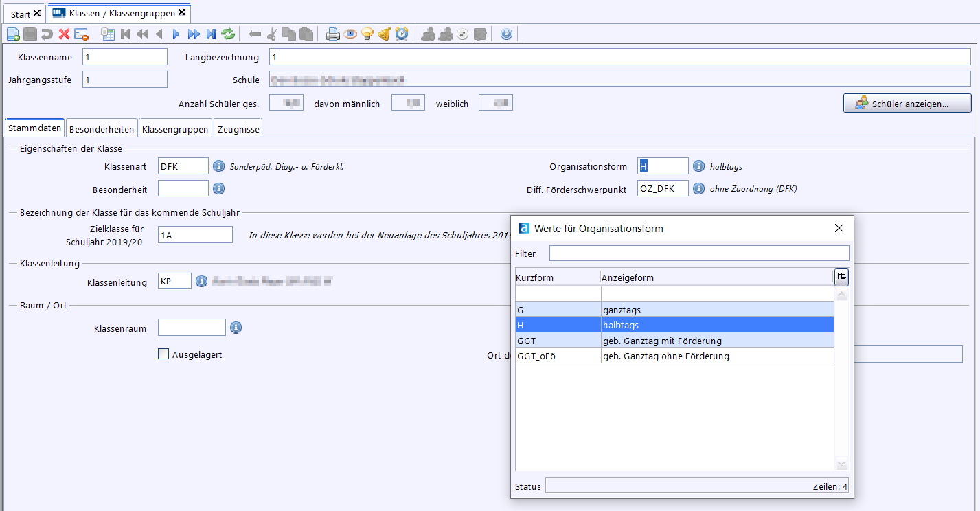980x511 pixels.
Task: Click the 'GGT_oFö' Kurzform cell
Action: 558,356
